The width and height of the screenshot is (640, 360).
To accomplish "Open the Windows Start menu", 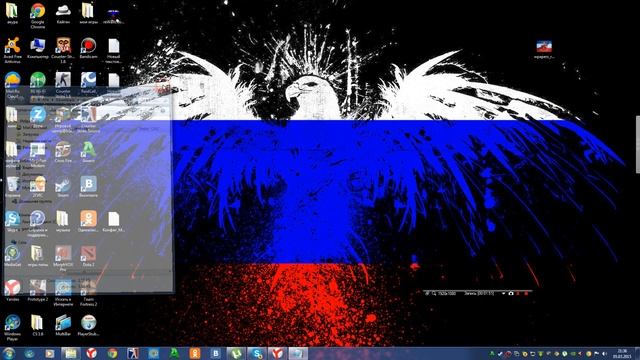I will click(9, 353).
